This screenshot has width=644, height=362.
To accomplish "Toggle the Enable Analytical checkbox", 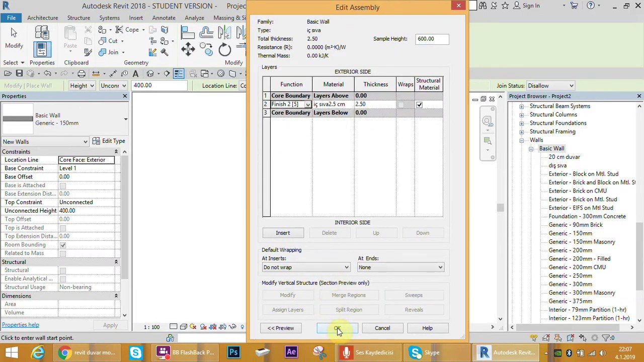I will point(63,279).
